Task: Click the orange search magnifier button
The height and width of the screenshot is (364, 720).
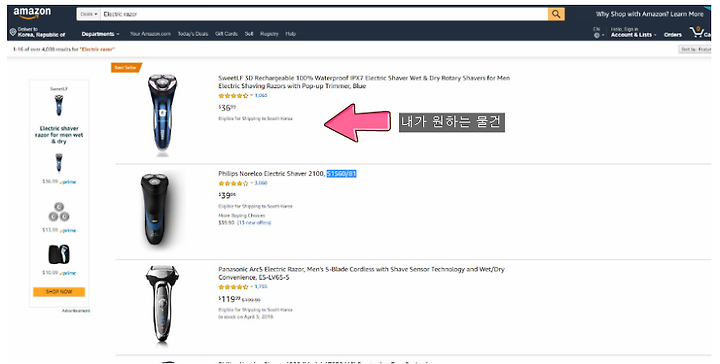Action: click(556, 14)
